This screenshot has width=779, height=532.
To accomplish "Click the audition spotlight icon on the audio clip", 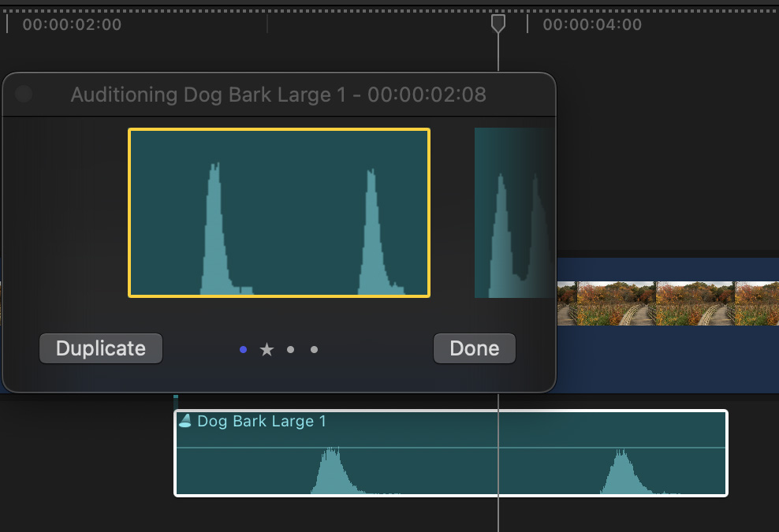I will pos(185,421).
